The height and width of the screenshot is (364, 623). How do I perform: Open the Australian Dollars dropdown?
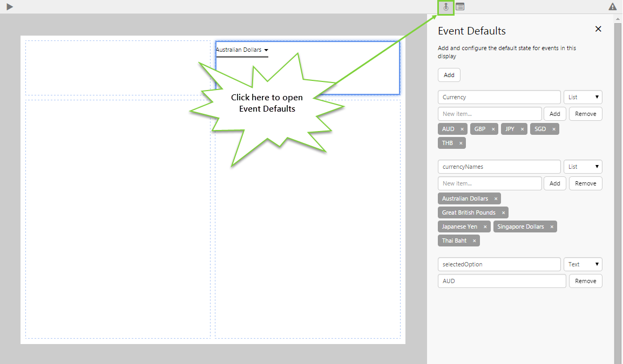[242, 50]
